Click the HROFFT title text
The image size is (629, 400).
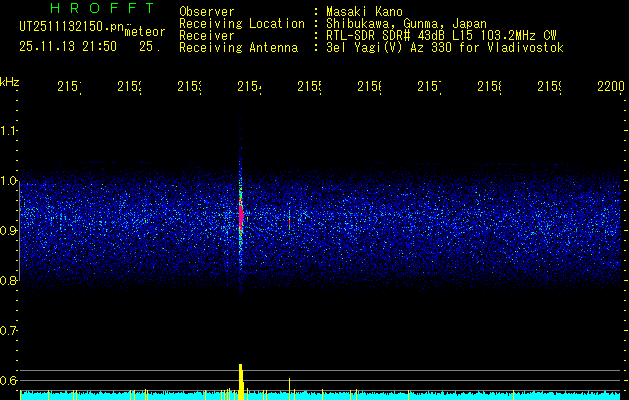point(103,8)
